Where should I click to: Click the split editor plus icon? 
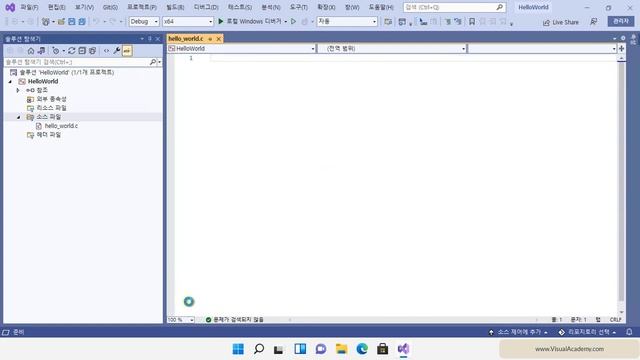[x=621, y=49]
